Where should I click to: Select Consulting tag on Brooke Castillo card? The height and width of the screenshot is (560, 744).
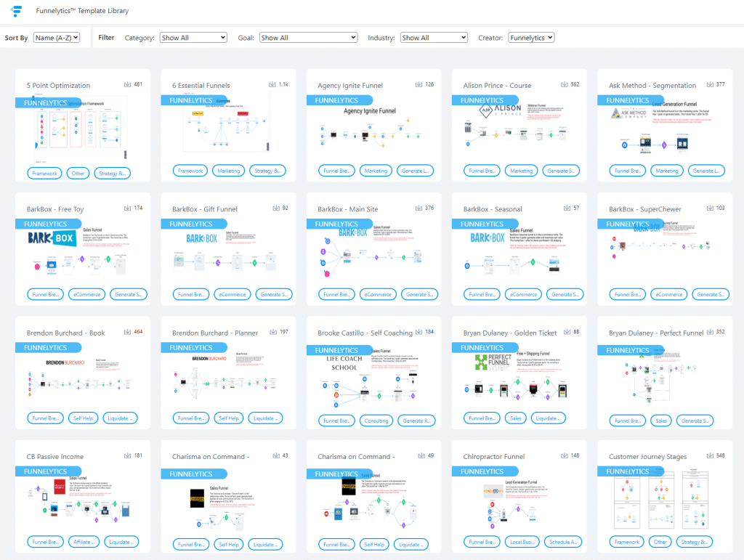click(x=376, y=421)
